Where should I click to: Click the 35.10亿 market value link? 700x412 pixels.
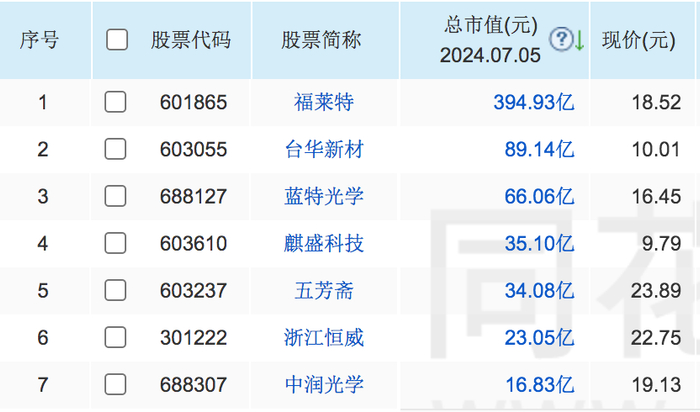point(539,243)
